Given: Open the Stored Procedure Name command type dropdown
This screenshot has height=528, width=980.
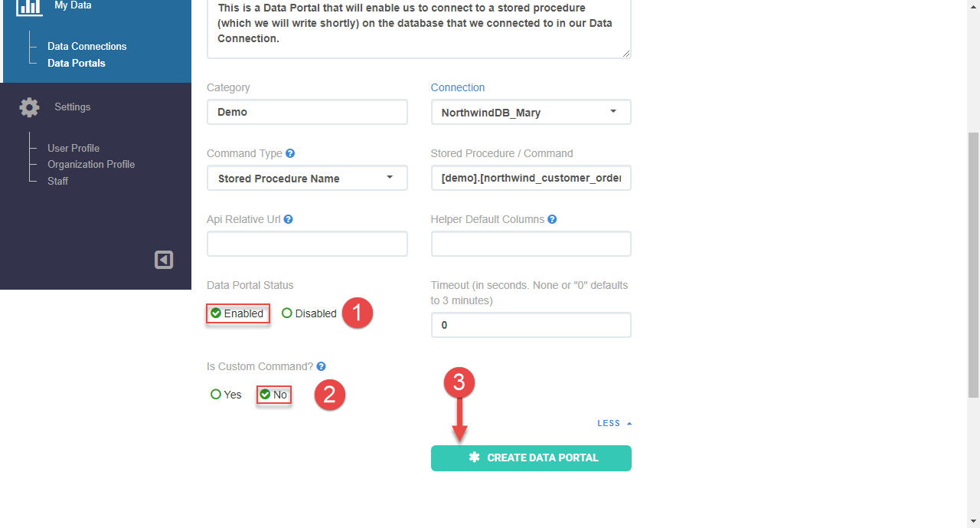Looking at the screenshot, I should (x=307, y=178).
